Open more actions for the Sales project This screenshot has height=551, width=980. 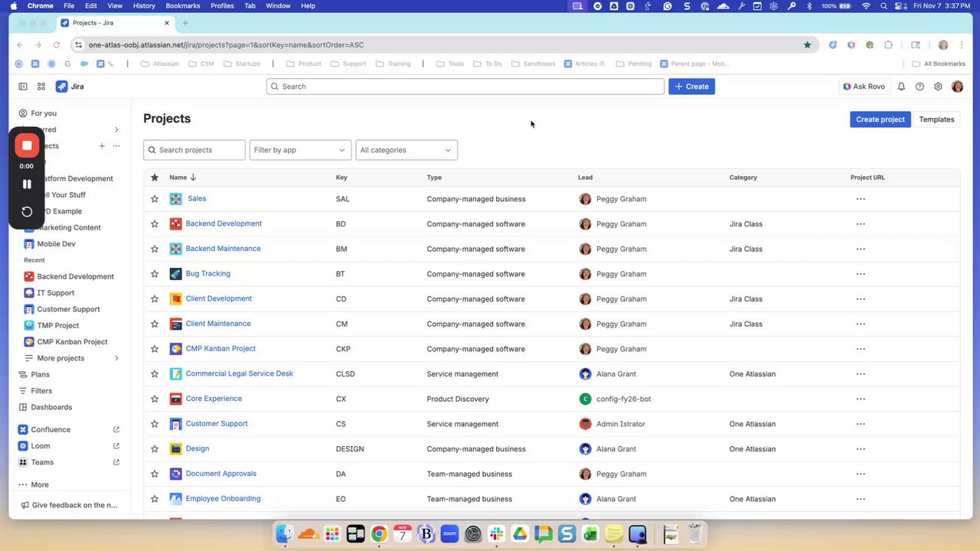(x=861, y=199)
